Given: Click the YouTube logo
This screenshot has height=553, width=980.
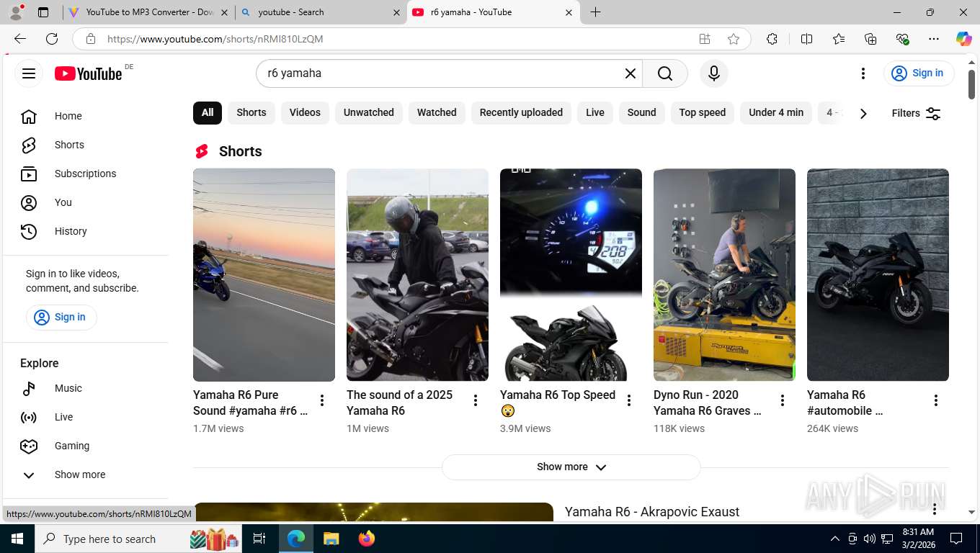Looking at the screenshot, I should pos(88,73).
